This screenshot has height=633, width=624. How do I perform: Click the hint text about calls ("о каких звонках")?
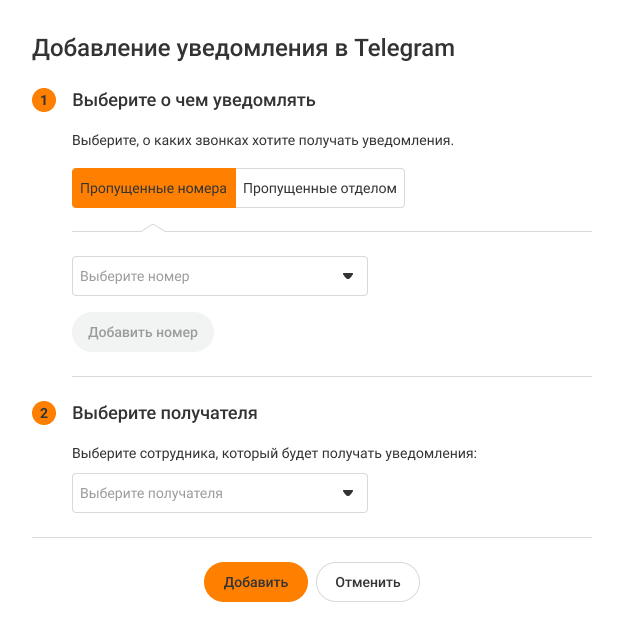263,141
